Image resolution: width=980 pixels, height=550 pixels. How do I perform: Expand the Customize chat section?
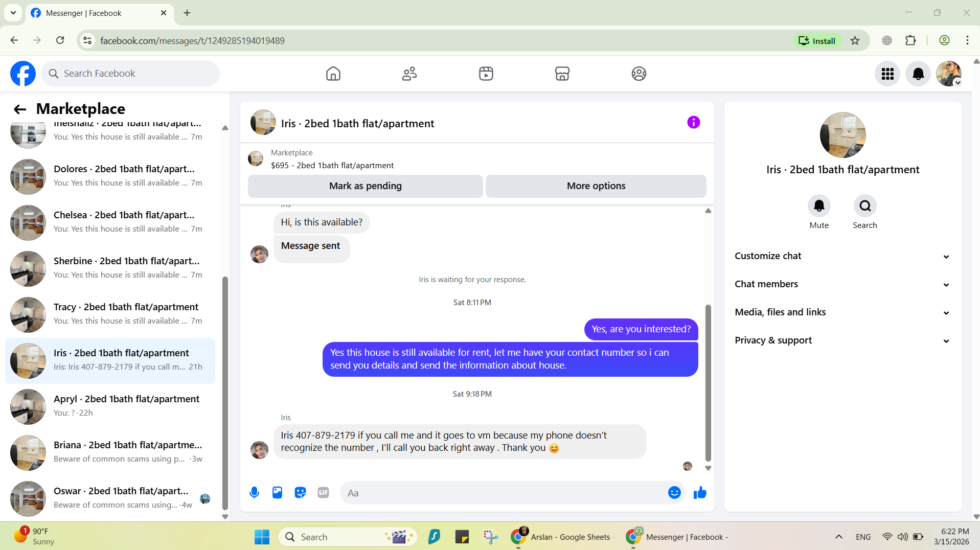842,256
